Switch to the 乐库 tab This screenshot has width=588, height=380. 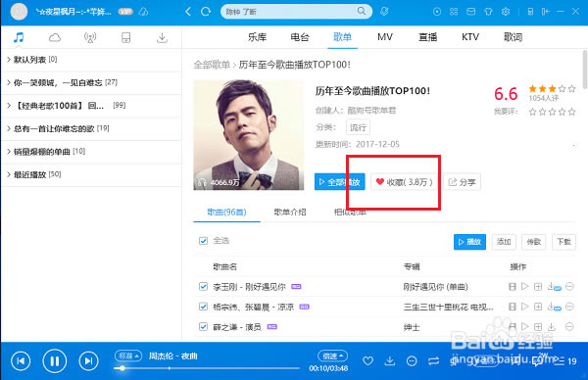257,37
